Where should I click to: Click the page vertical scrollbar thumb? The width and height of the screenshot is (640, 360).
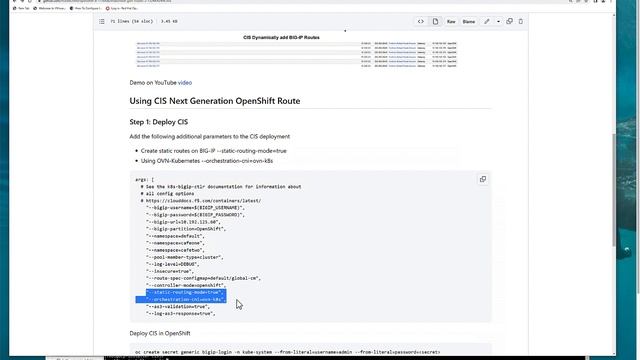[613, 190]
